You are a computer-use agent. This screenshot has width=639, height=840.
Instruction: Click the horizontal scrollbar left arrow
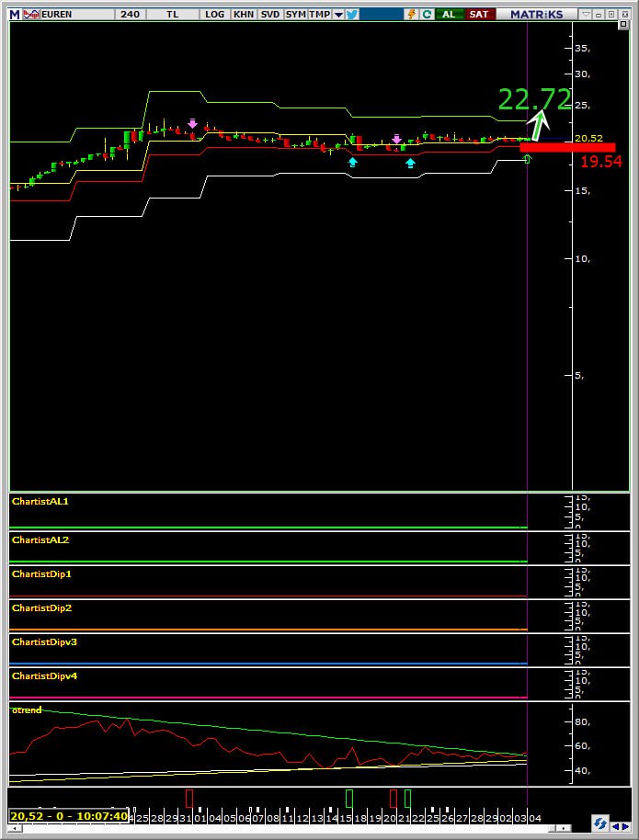(15, 828)
